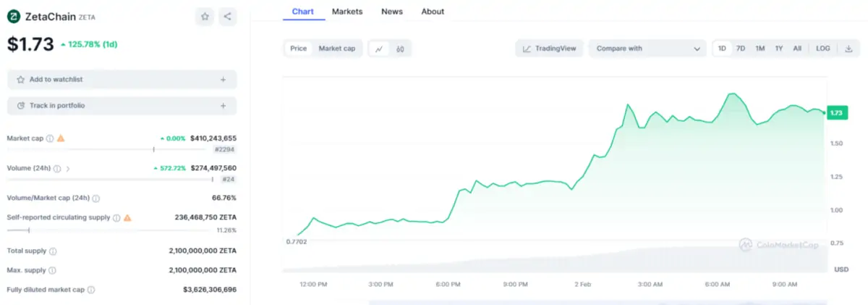Click Fully diluted market cap info icon
This screenshot has height=305, width=868.
pyautogui.click(x=91, y=290)
